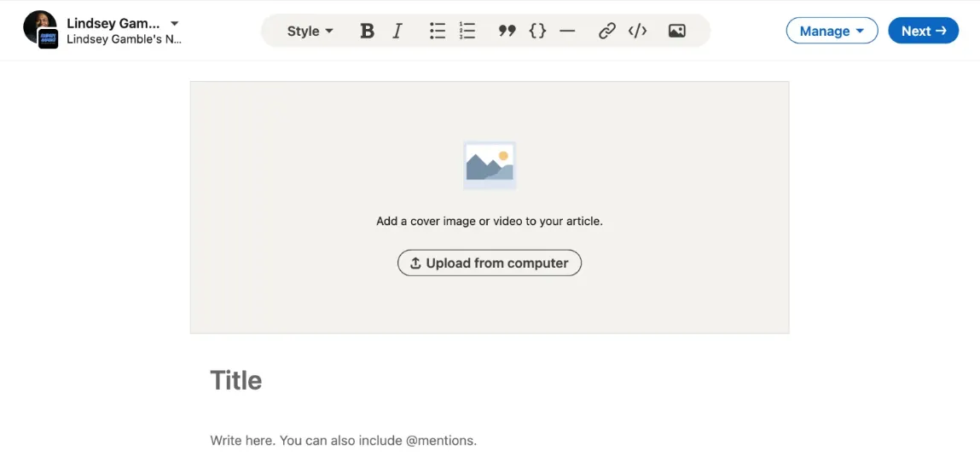Add a block quote

coord(507,32)
